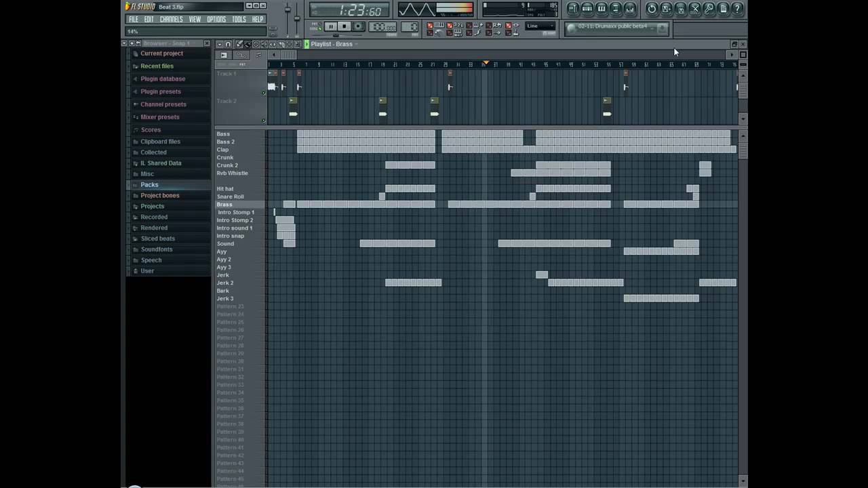868x488 pixels.
Task: Expand Plugin database in Browser
Action: [163, 79]
